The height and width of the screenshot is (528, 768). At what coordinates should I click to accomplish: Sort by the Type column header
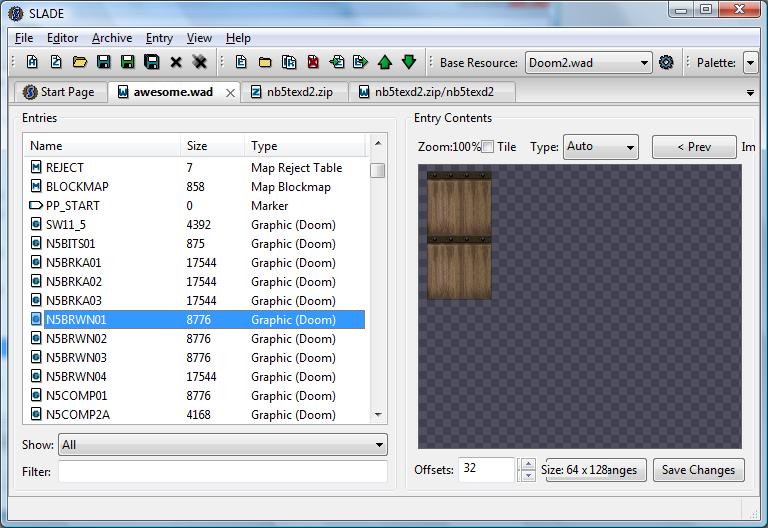click(305, 145)
